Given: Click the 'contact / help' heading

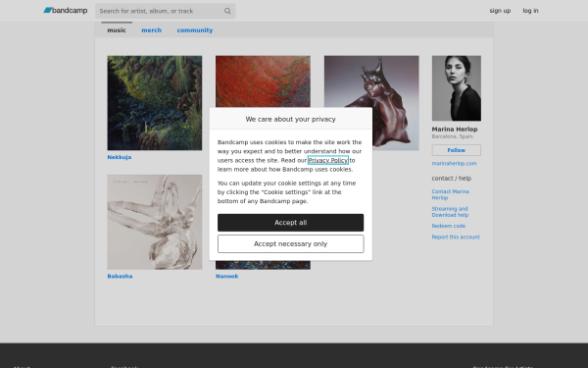Looking at the screenshot, I should coord(452,179).
